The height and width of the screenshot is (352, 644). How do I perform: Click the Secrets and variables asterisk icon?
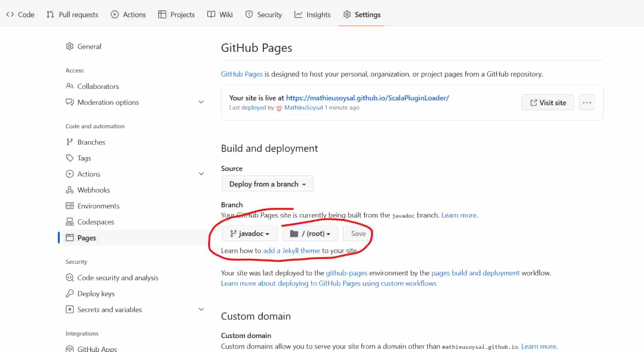tap(70, 309)
